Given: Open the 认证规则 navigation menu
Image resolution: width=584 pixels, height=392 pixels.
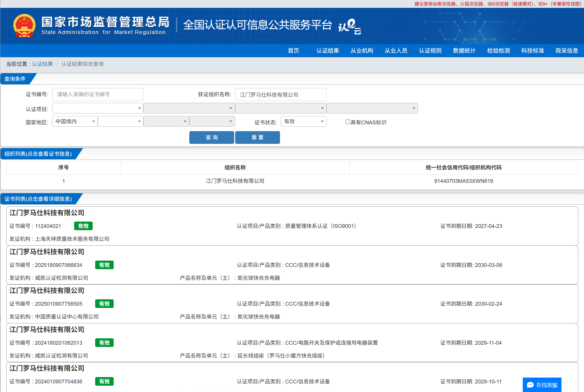Looking at the screenshot, I should [430, 51].
